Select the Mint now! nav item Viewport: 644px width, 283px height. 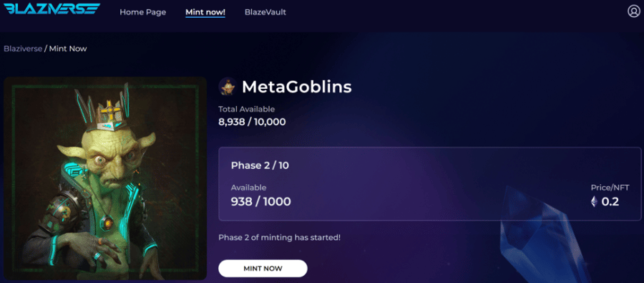[205, 12]
